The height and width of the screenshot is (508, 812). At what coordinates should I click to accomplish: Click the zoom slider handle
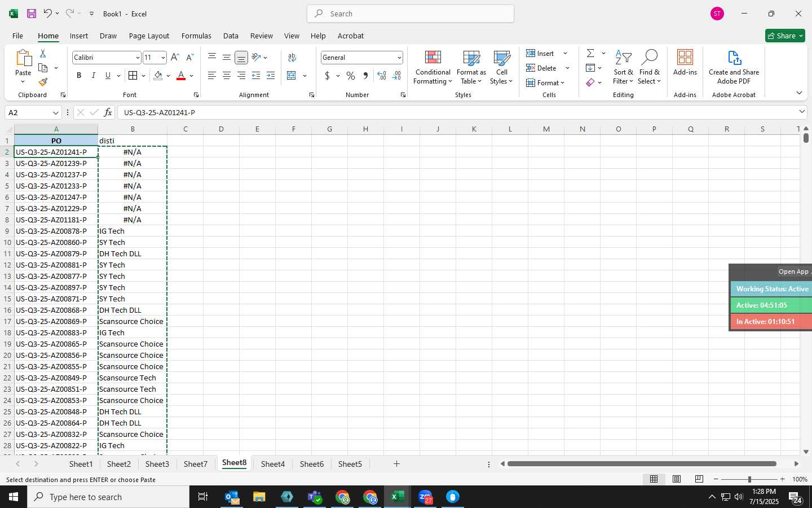tap(749, 479)
